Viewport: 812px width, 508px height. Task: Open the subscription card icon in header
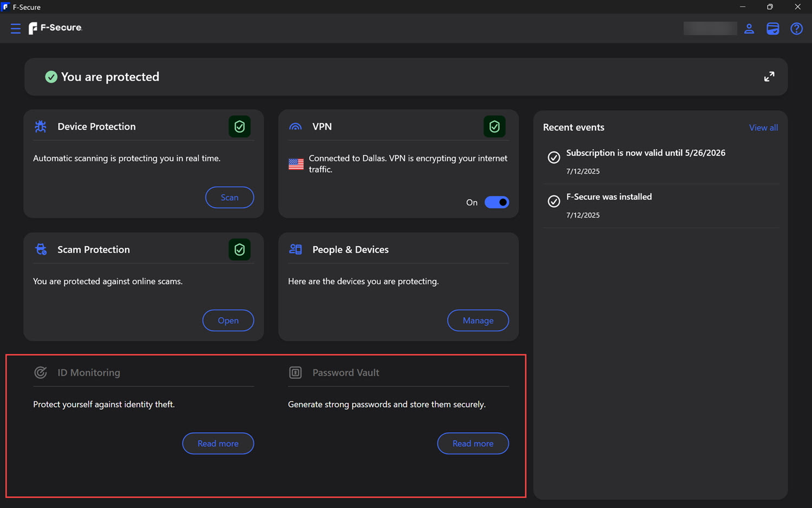point(773,29)
